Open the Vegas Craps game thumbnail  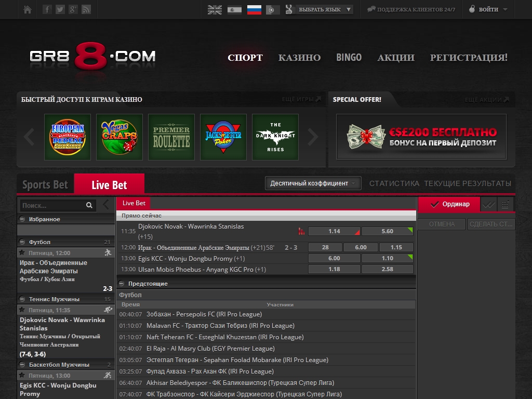(119, 137)
